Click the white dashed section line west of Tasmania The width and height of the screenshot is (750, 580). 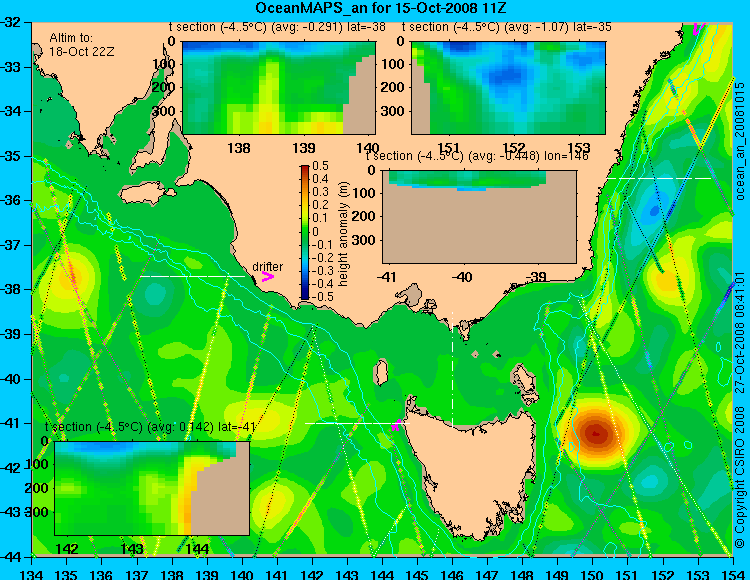coord(357,423)
